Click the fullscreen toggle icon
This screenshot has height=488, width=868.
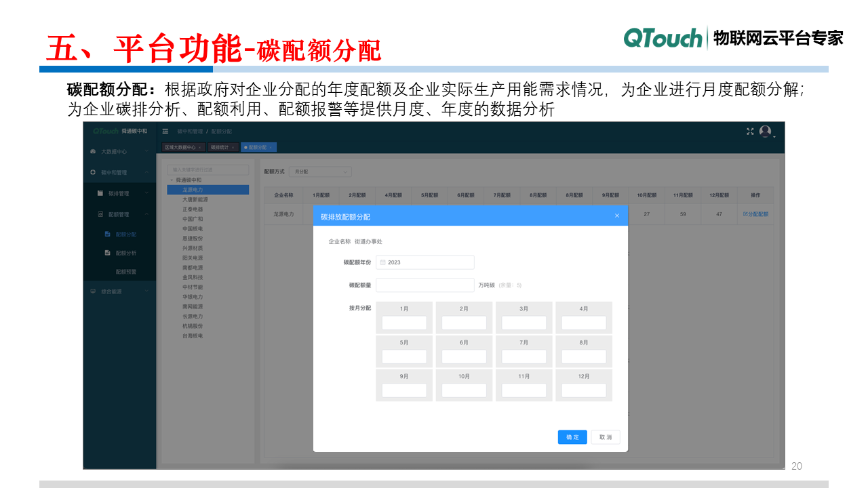tap(750, 131)
